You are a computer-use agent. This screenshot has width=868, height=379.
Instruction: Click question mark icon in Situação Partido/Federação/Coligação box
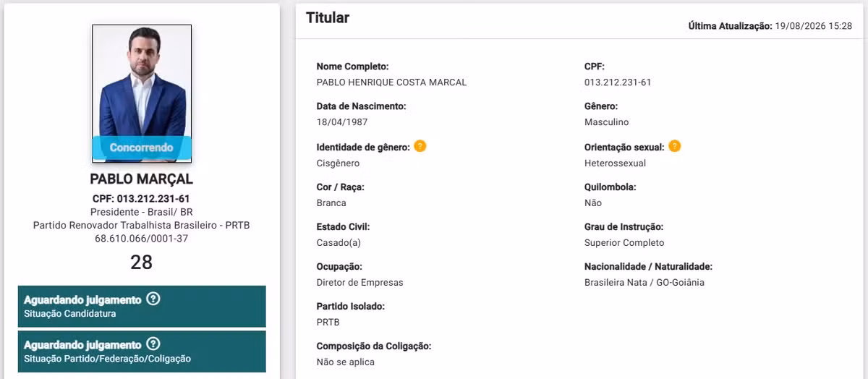[153, 344]
